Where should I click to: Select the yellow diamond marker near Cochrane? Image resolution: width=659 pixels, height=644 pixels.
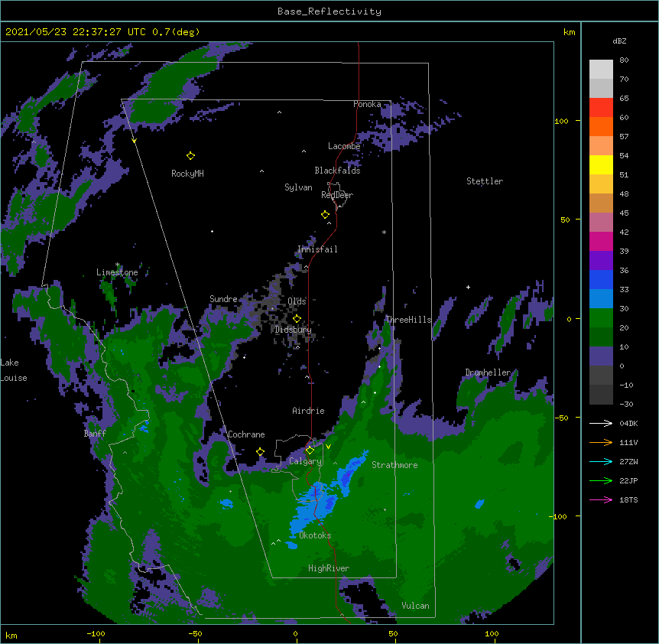tap(260, 452)
